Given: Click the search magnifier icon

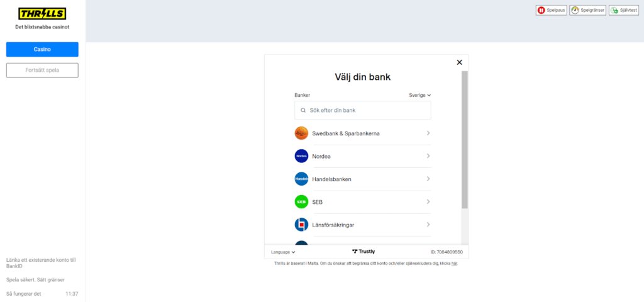Looking at the screenshot, I should click(303, 110).
